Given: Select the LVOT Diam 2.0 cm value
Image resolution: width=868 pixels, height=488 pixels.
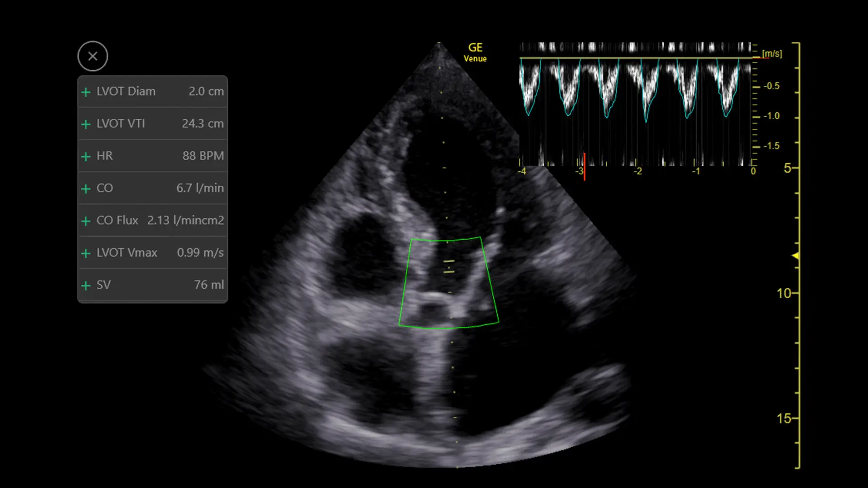Looking at the screenshot, I should [x=206, y=91].
